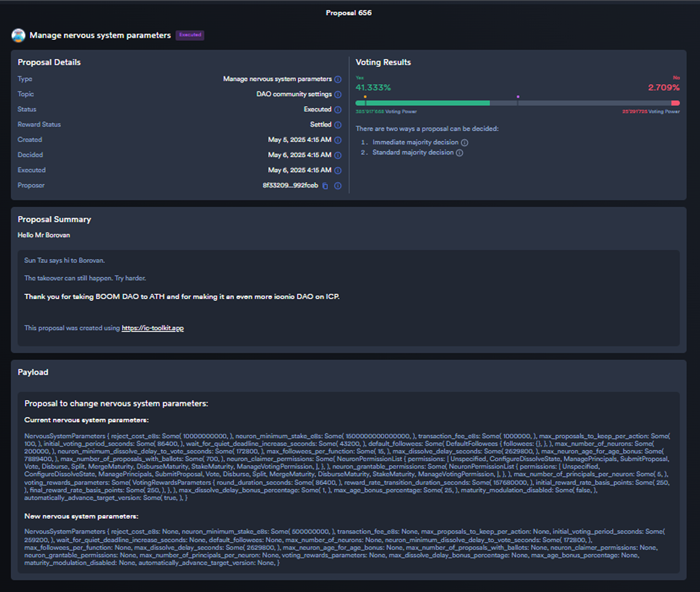Click the orange immediate majority marker dot

(x=365, y=97)
